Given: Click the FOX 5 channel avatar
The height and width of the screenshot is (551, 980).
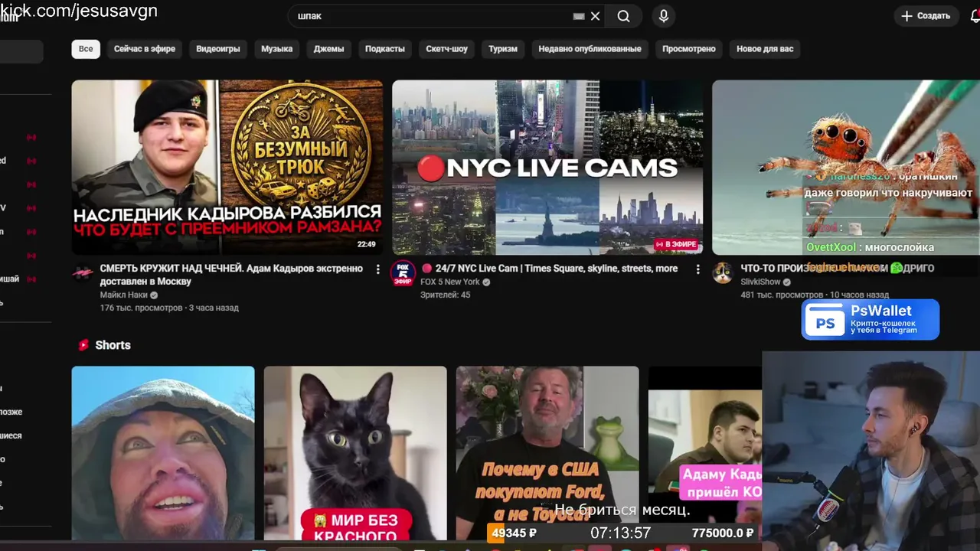Looking at the screenshot, I should 403,272.
